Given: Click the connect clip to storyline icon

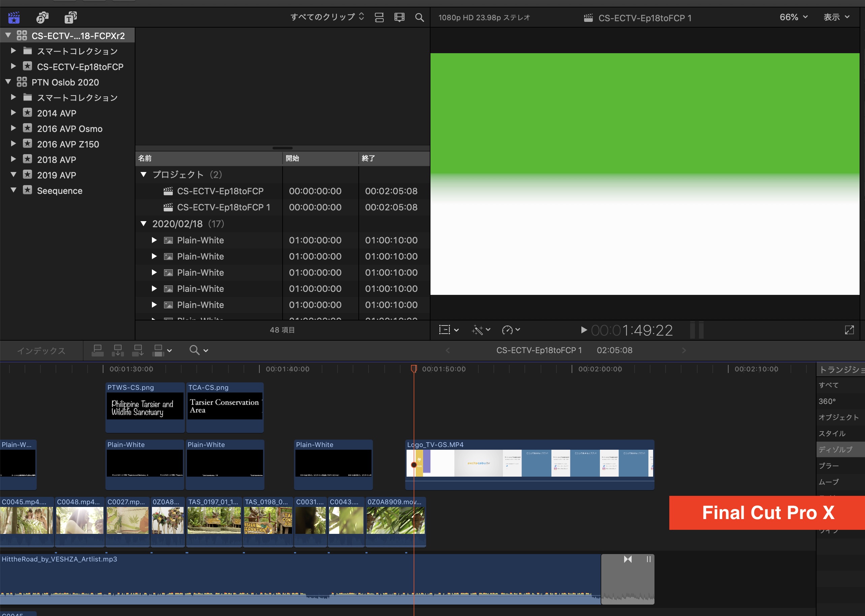Looking at the screenshot, I should click(x=98, y=350).
